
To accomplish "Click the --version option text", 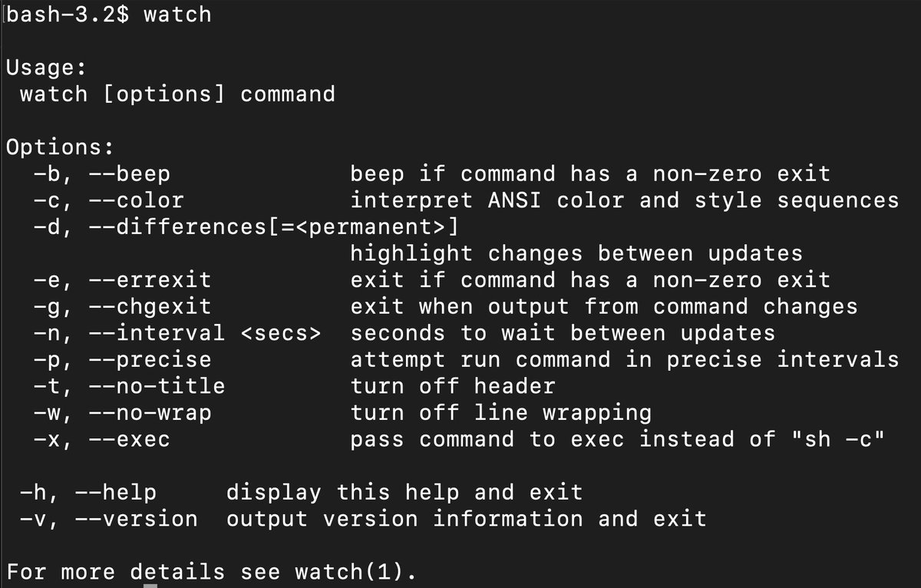I will coord(136,518).
